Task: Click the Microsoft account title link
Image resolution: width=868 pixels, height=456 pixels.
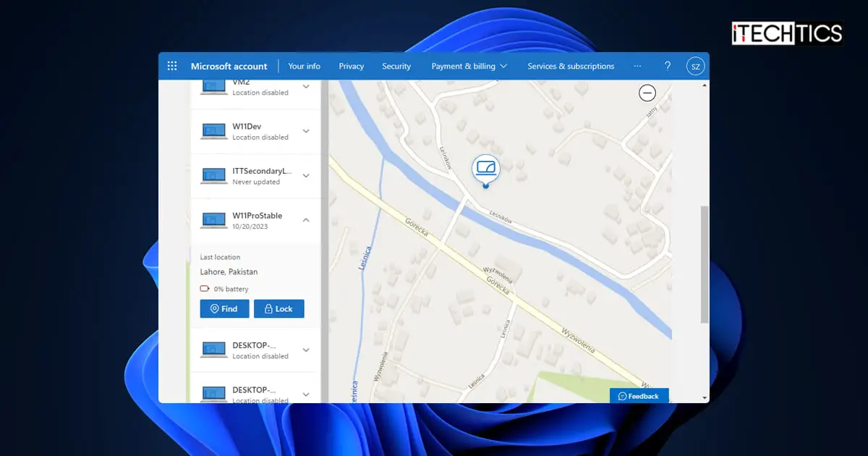Action: click(229, 66)
